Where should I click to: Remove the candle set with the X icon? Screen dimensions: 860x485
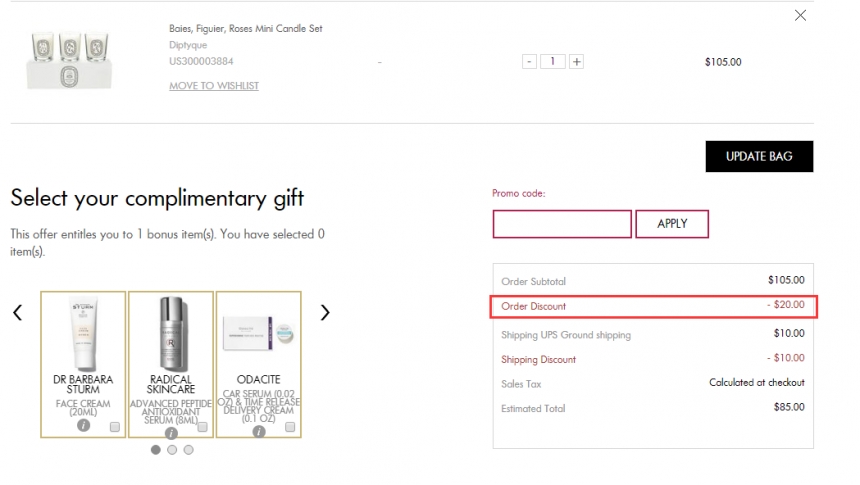[x=800, y=15]
